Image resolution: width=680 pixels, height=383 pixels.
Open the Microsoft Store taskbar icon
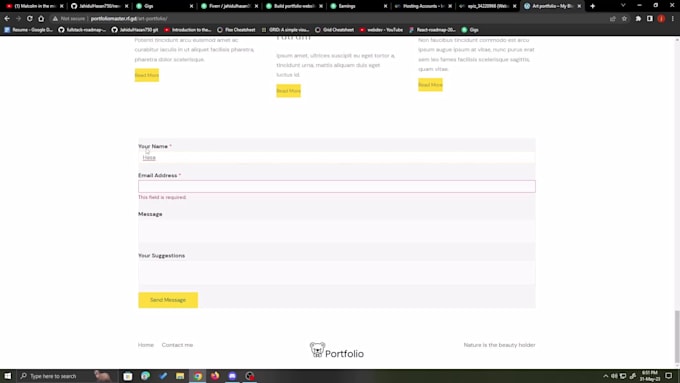pos(128,376)
